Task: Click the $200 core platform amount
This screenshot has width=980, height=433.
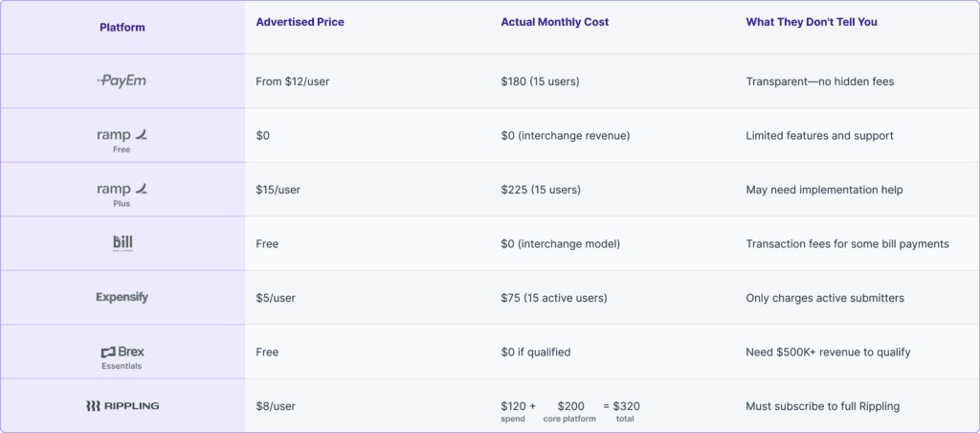Action: (x=571, y=406)
